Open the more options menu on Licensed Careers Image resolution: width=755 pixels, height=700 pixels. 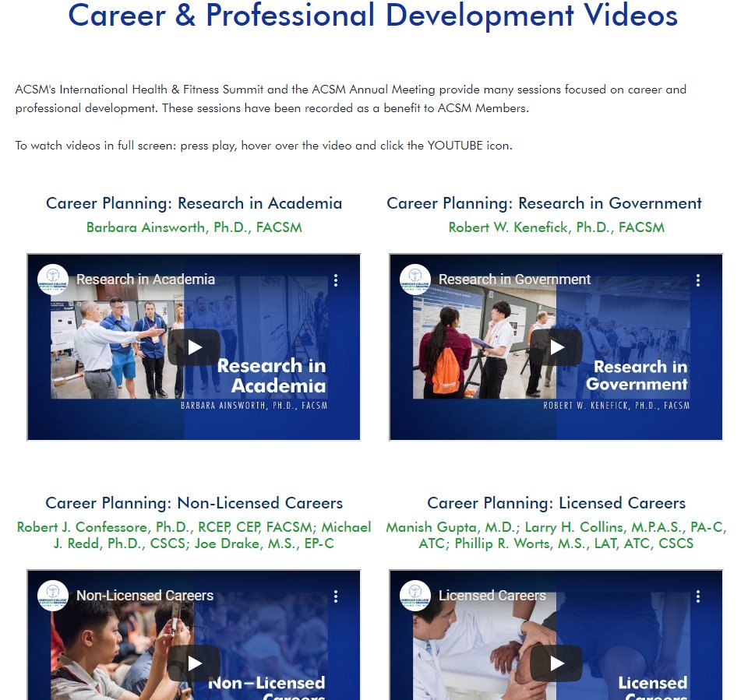click(x=698, y=596)
